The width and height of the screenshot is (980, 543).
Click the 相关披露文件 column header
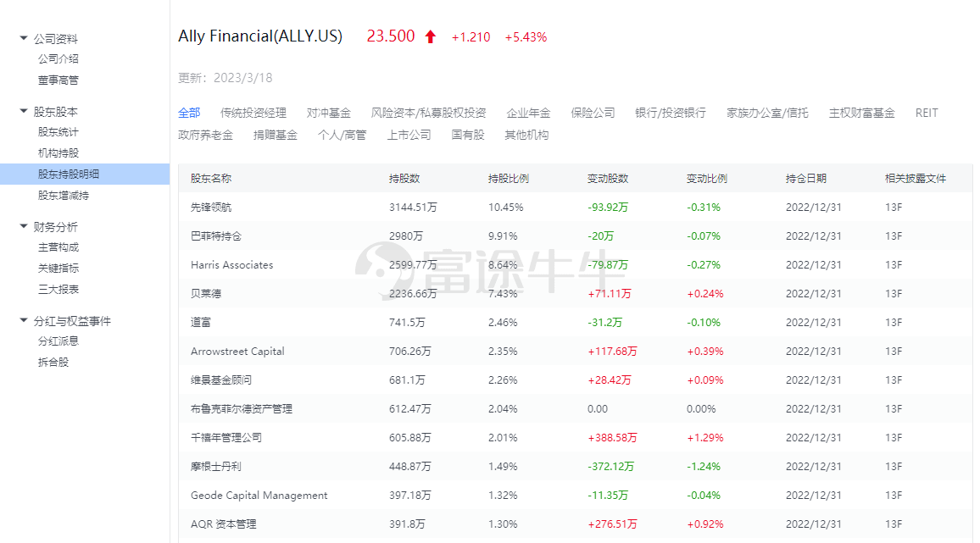pos(915,179)
